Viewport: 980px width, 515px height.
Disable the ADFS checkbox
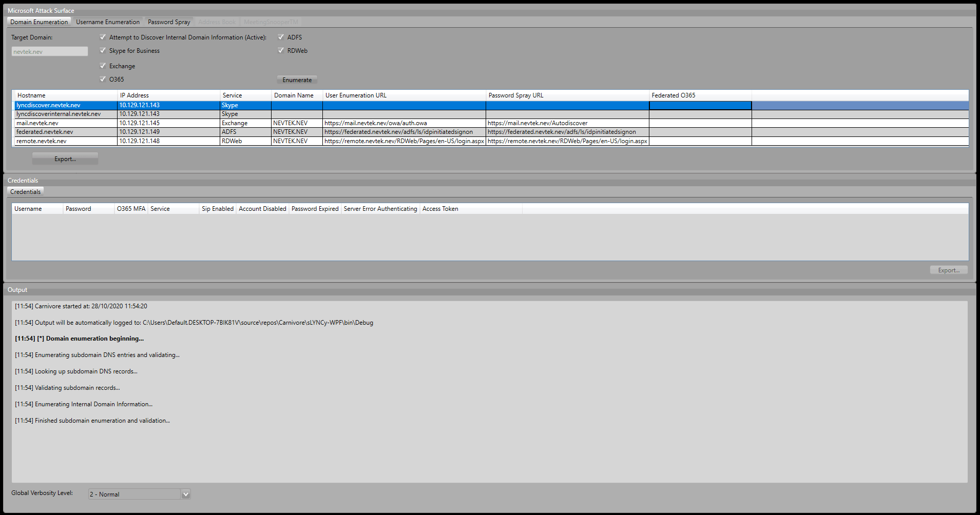281,37
